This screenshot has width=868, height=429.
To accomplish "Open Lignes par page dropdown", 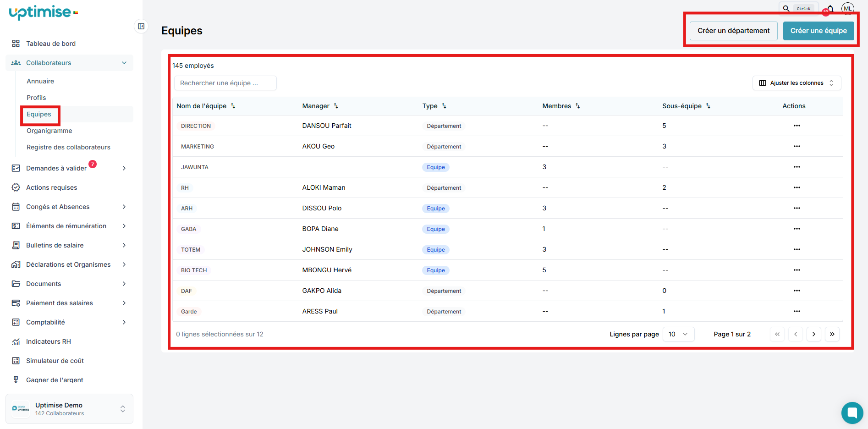I will coord(678,334).
